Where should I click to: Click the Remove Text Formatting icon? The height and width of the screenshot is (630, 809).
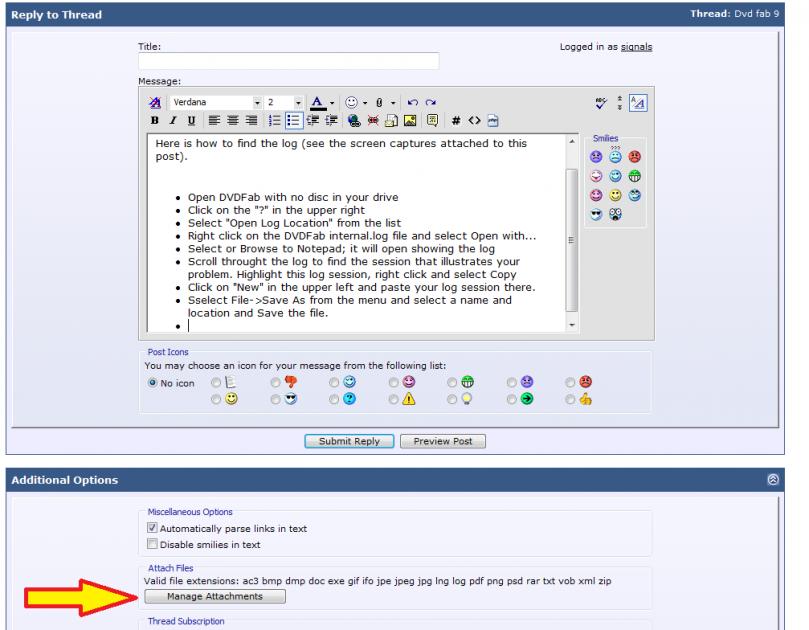point(155,102)
